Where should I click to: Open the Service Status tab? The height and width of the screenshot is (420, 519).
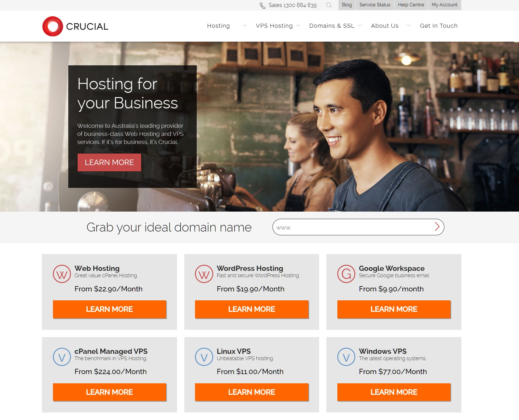tap(375, 5)
